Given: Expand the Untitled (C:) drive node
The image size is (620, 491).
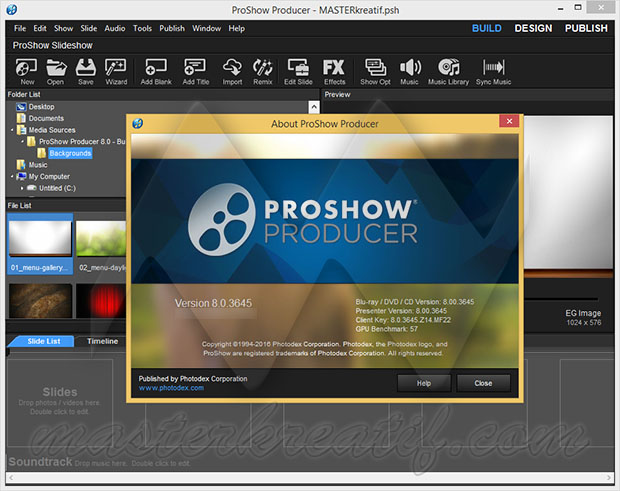Looking at the screenshot, I should [22, 188].
